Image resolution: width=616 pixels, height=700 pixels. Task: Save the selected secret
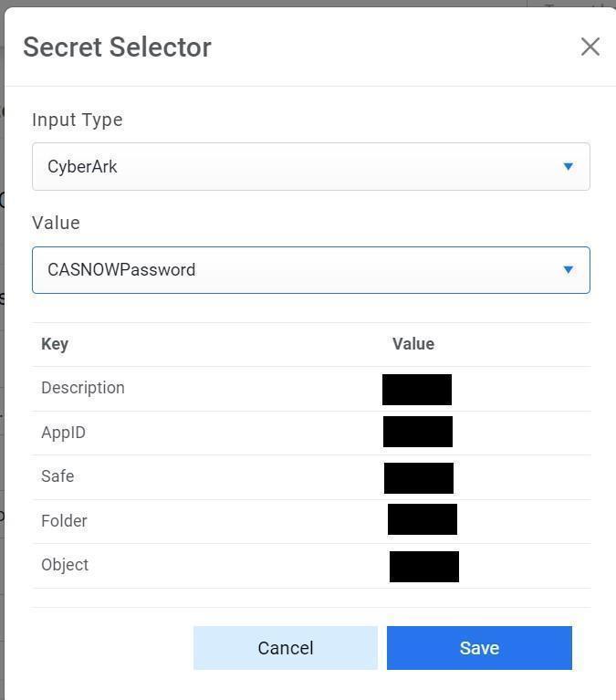479,648
